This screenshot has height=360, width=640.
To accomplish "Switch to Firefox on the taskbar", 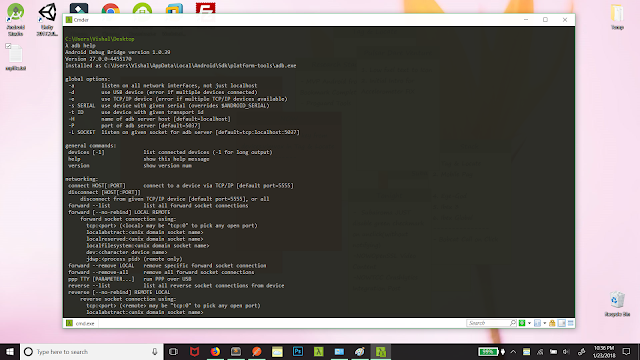I will click(x=215, y=351).
